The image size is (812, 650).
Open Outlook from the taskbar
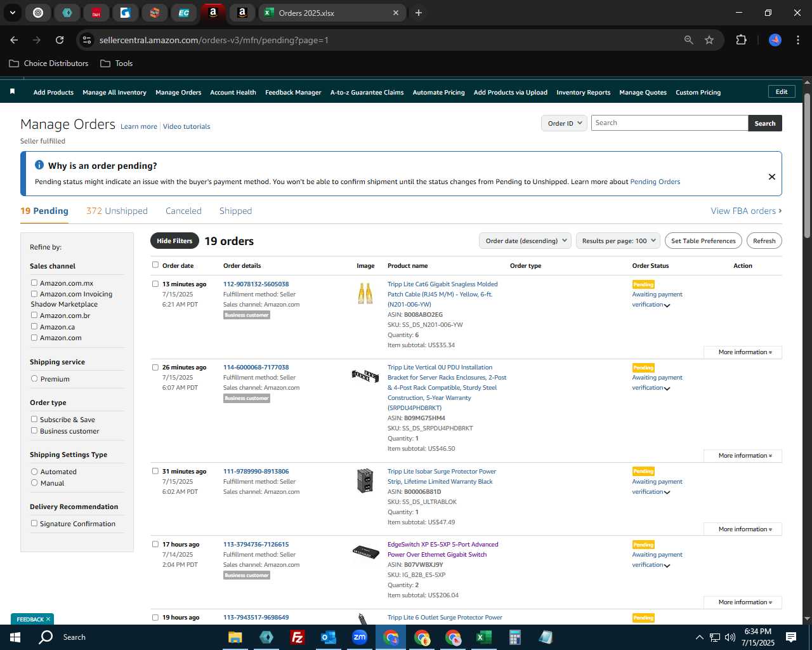pyautogui.click(x=329, y=637)
